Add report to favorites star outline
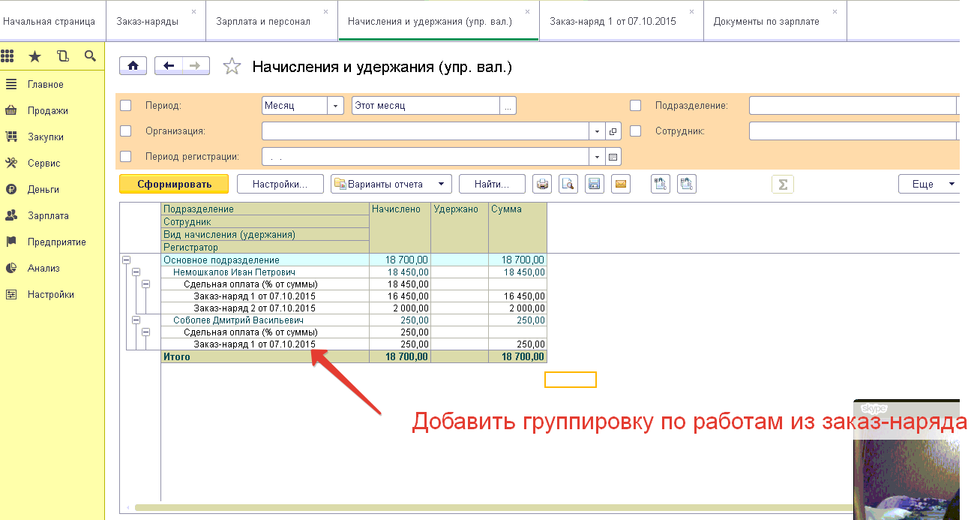 [232, 67]
